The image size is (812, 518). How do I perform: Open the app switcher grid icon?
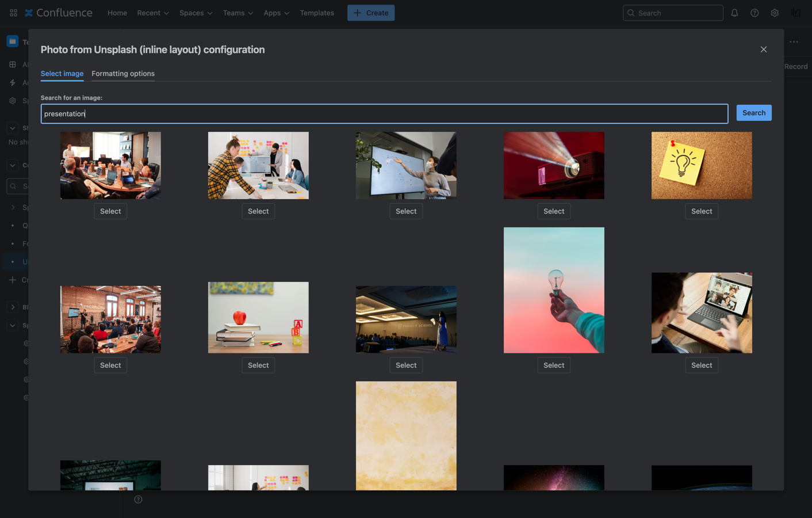click(13, 13)
